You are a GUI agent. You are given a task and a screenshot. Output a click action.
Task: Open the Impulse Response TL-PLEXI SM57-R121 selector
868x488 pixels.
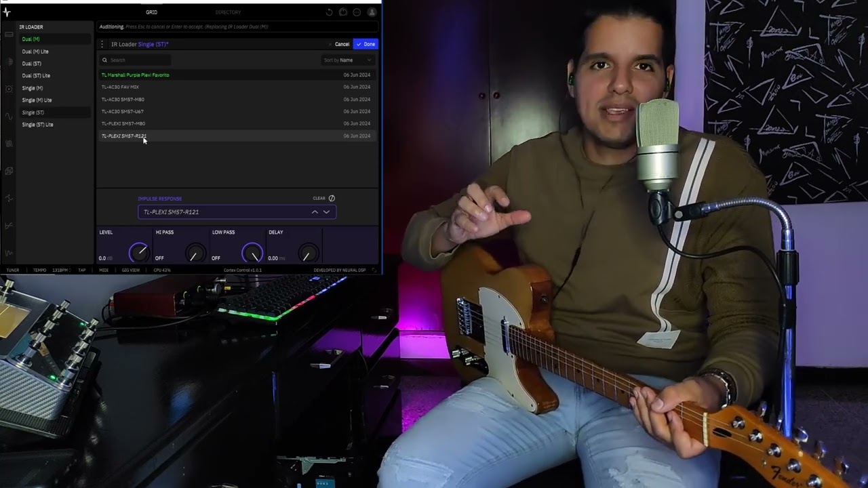[x=237, y=212]
